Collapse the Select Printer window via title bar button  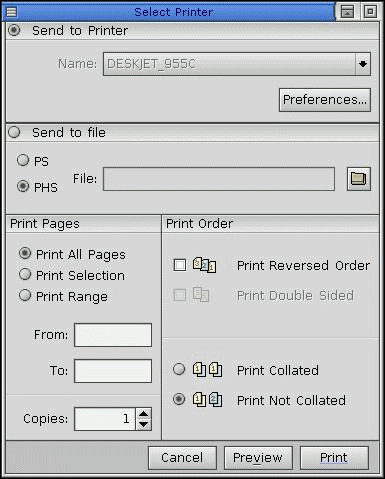pos(348,12)
